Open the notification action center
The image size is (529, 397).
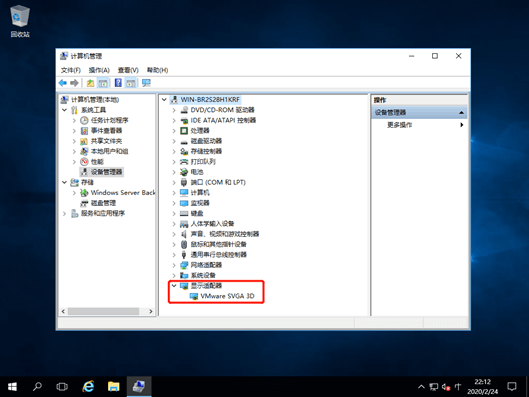coord(512,387)
